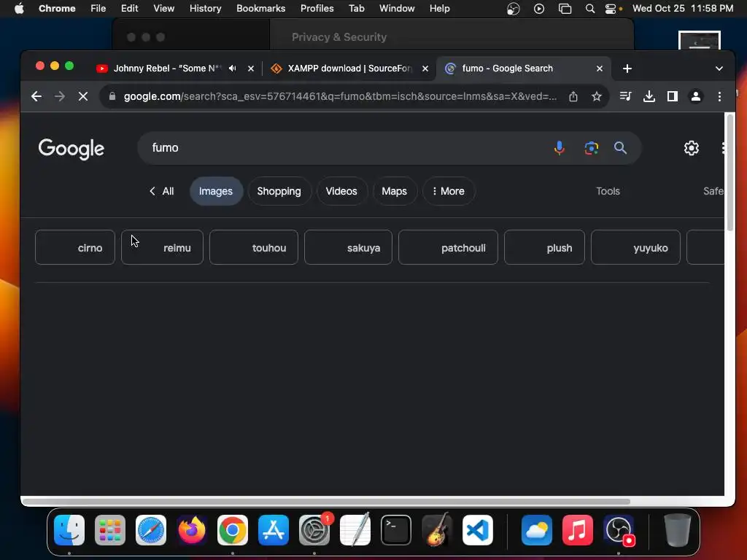Click the Google logo

pos(71,149)
